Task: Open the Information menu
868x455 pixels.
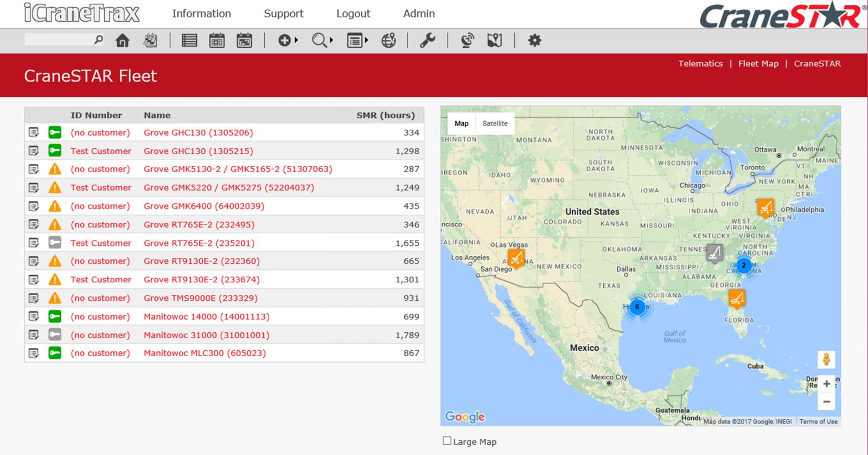Action: (201, 14)
